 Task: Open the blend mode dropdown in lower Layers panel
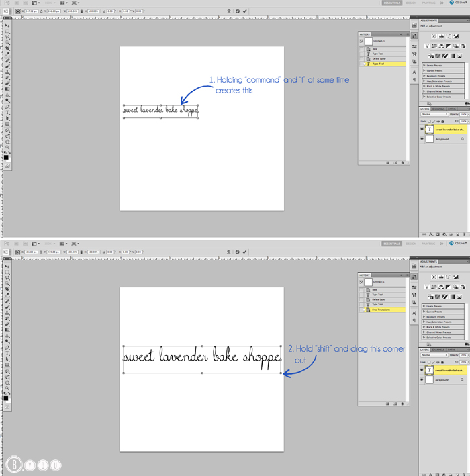tap(434, 355)
